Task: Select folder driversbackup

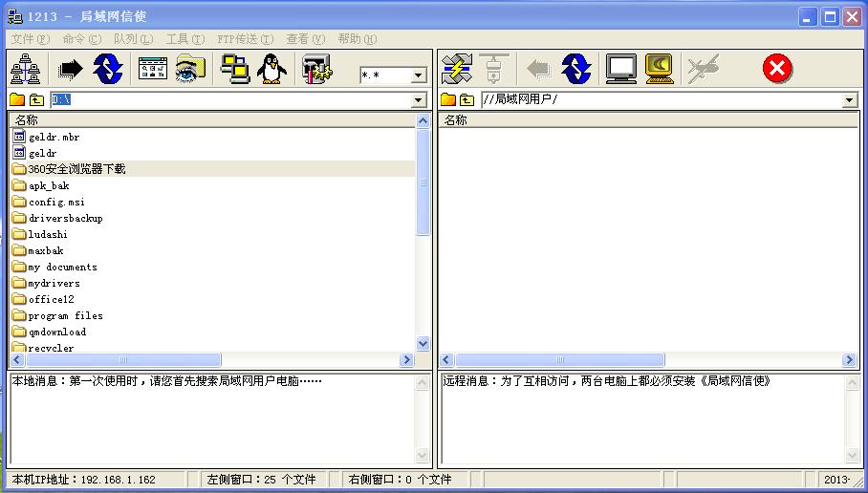Action: [65, 218]
